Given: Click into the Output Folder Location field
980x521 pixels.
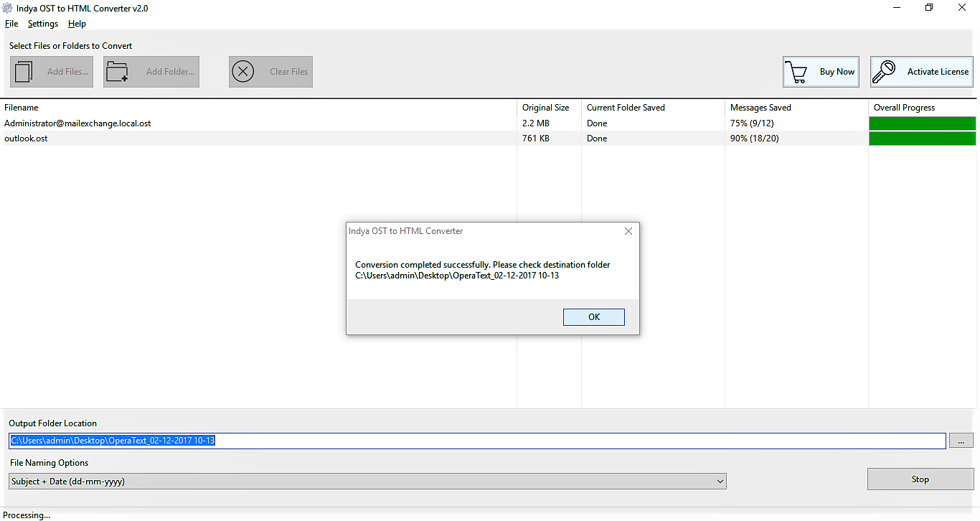Looking at the screenshot, I should [477, 441].
